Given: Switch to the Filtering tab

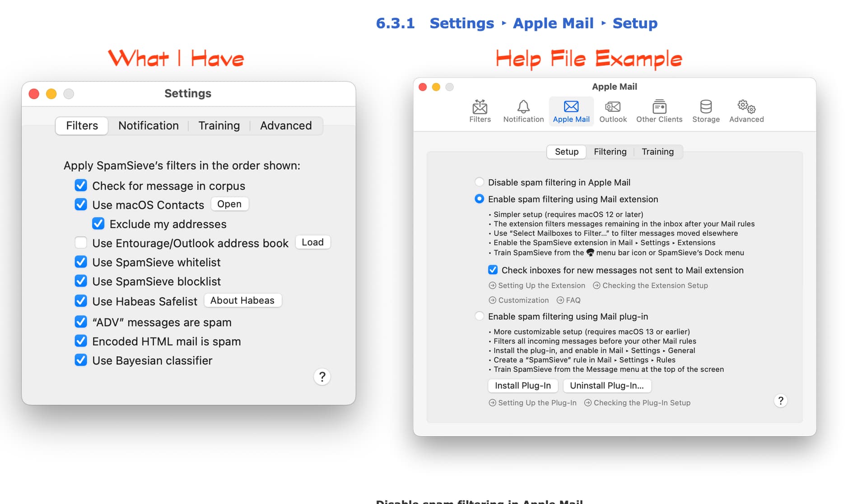Looking at the screenshot, I should click(x=610, y=152).
